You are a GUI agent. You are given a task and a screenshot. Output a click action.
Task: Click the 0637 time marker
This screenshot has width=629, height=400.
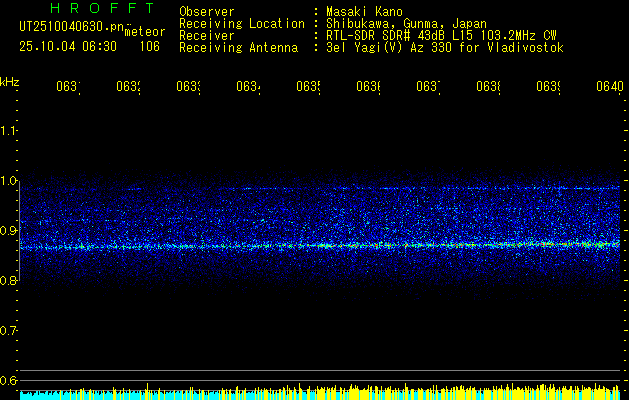pyautogui.click(x=428, y=87)
